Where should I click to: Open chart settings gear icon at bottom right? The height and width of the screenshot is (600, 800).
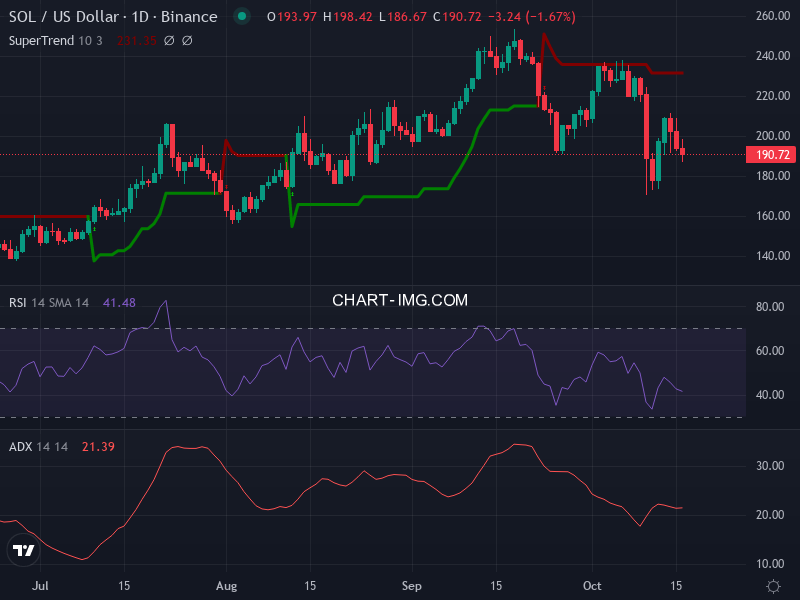pyautogui.click(x=772, y=585)
